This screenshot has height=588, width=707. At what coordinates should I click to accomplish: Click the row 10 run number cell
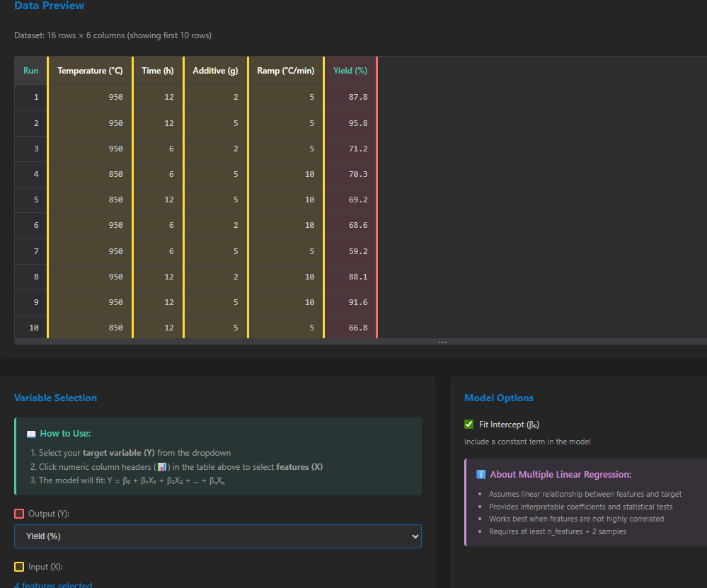click(x=33, y=328)
